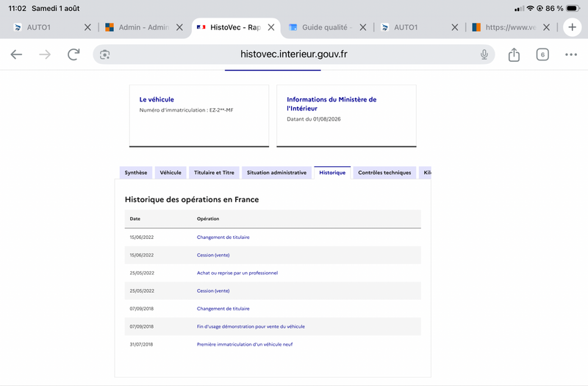
Task: Close the https://www.ve tab
Action: point(546,27)
